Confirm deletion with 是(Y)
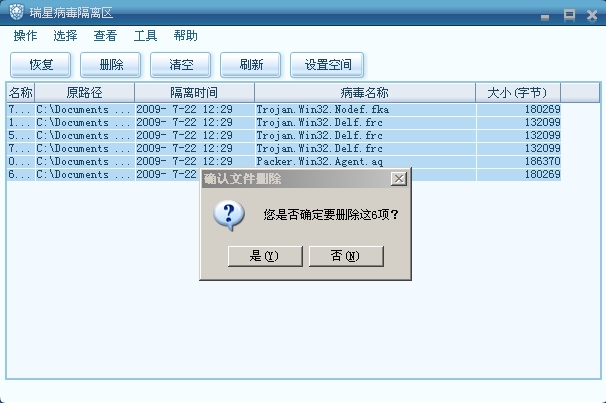This screenshot has width=606, height=403. click(265, 256)
